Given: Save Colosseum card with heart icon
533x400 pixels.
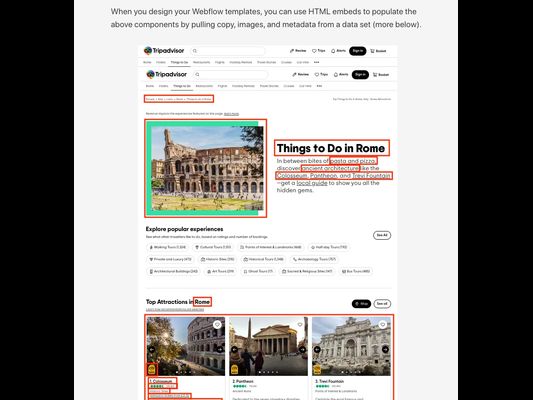Looking at the screenshot, I should point(217,325).
